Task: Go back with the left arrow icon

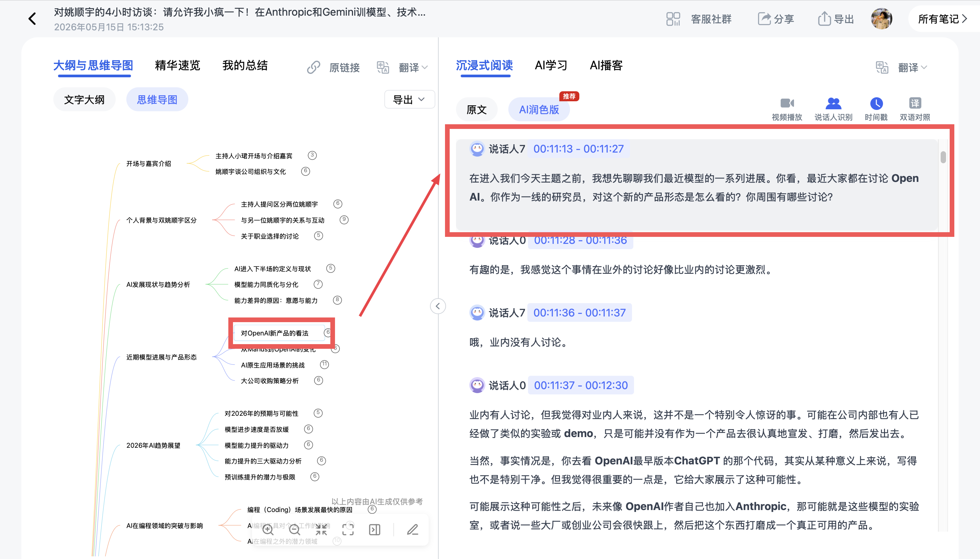Action: click(32, 19)
